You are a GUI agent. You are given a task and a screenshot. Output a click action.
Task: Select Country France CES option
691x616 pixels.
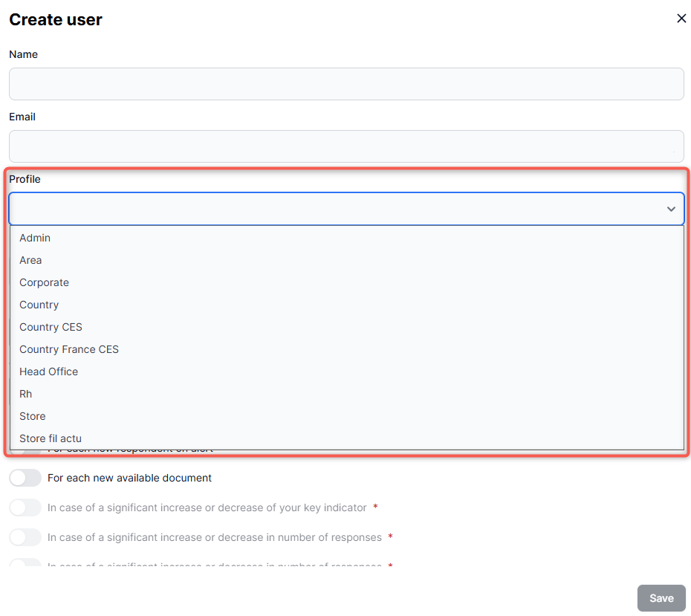click(x=69, y=349)
